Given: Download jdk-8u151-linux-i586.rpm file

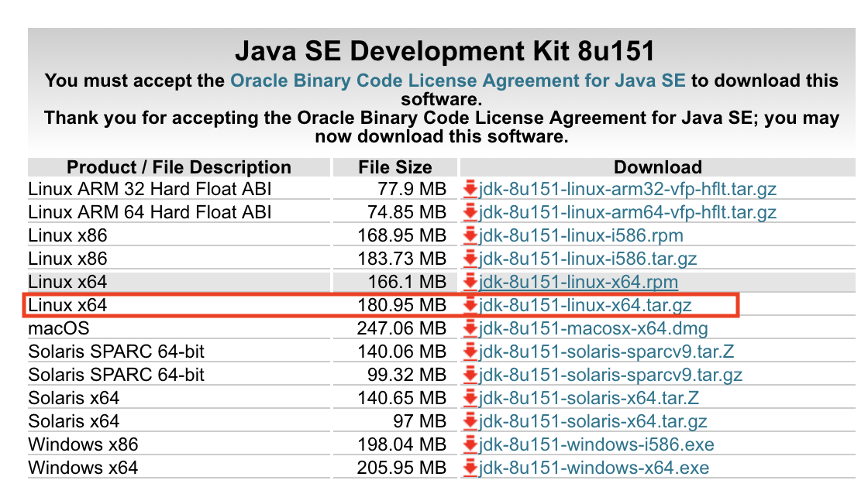Looking at the screenshot, I should click(580, 235).
